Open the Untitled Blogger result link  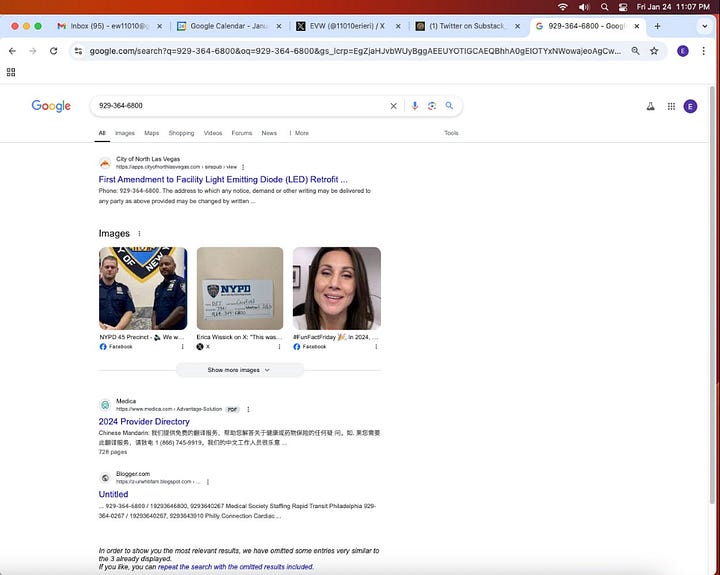113,494
